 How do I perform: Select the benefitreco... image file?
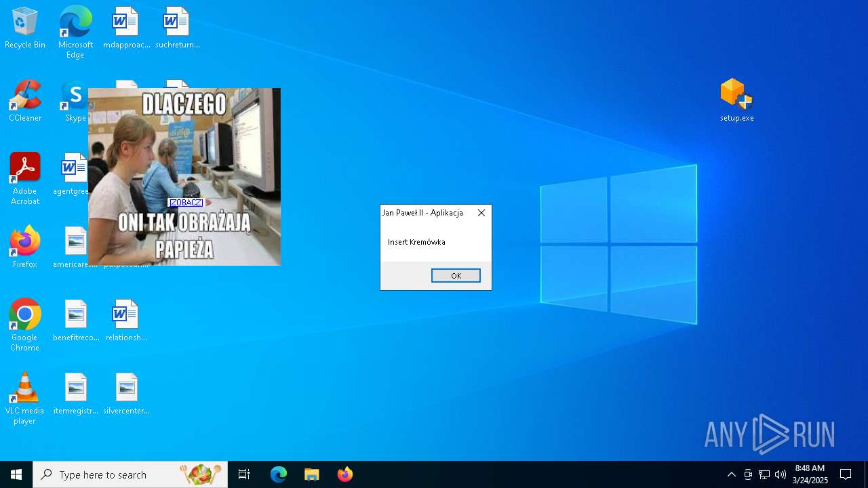(x=76, y=321)
